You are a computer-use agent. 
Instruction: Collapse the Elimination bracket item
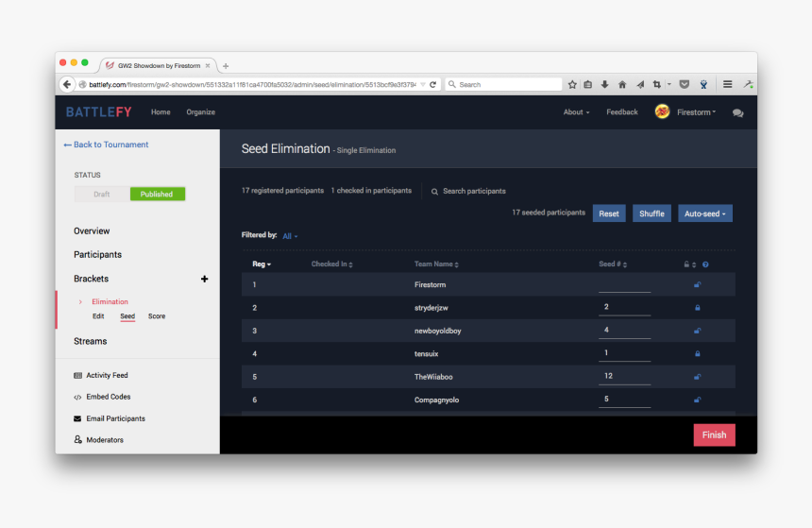pos(80,301)
